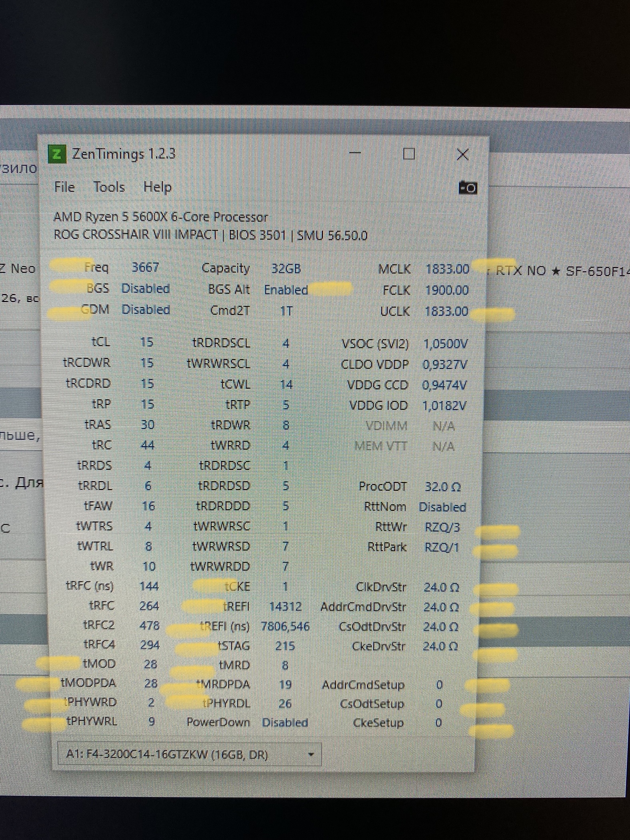630x840 pixels.
Task: Click the tWRWRSCL label
Action: pyautogui.click(x=219, y=364)
